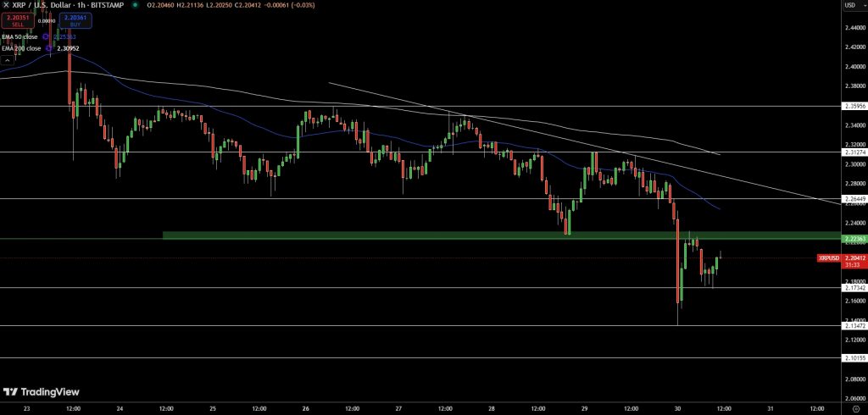Screen dimensions: 868x415
Task: Click date label 26 on time axis
Action: coord(306,408)
